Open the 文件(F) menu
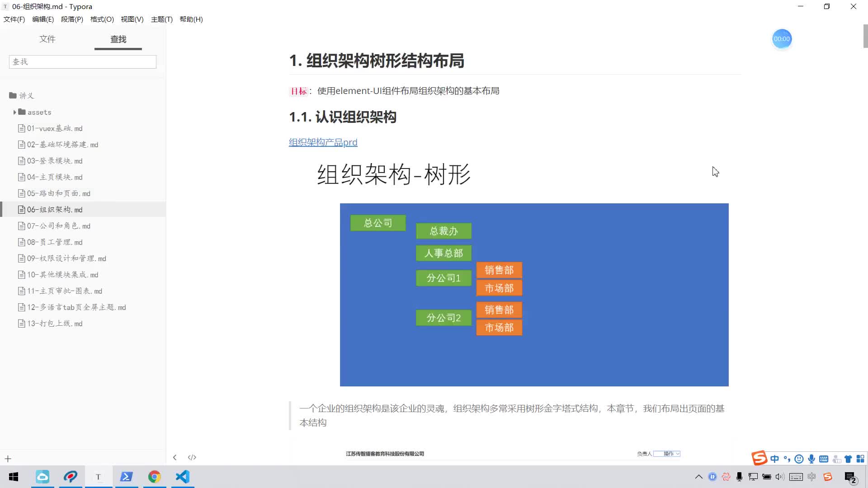 point(14,19)
